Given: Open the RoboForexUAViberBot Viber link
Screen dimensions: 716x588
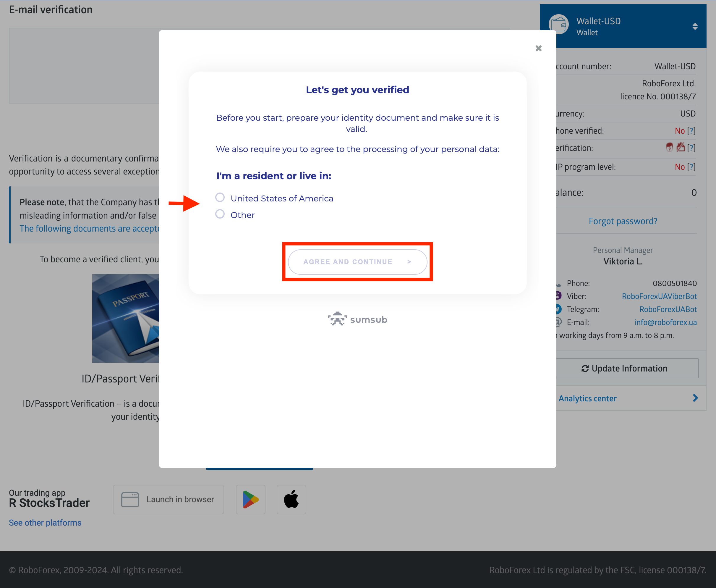Looking at the screenshot, I should (659, 296).
